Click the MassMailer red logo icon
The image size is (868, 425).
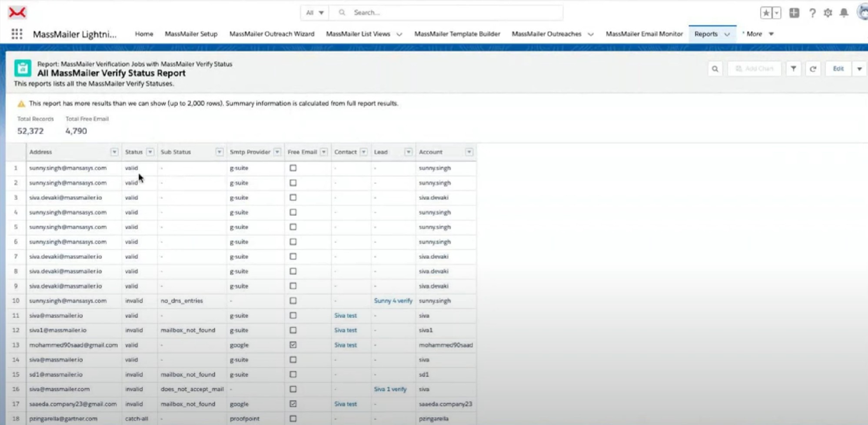click(17, 13)
